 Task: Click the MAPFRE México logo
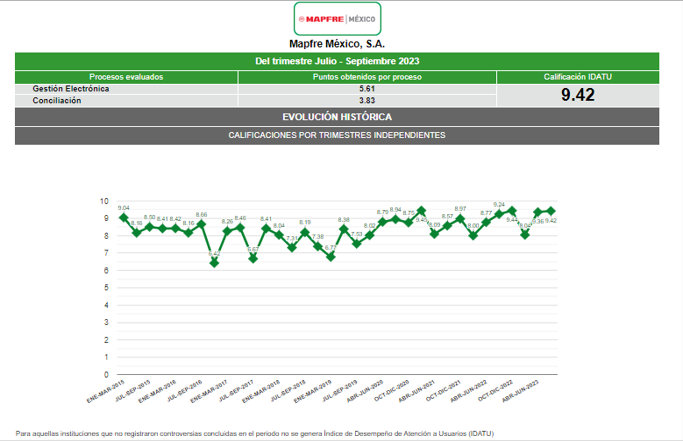(x=337, y=19)
